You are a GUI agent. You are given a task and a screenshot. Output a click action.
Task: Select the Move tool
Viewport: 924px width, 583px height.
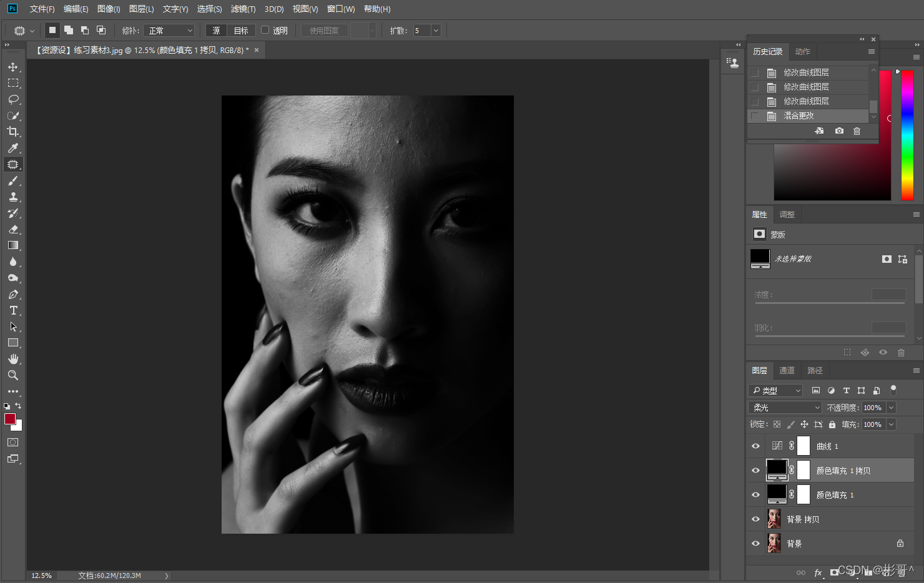[x=13, y=67]
